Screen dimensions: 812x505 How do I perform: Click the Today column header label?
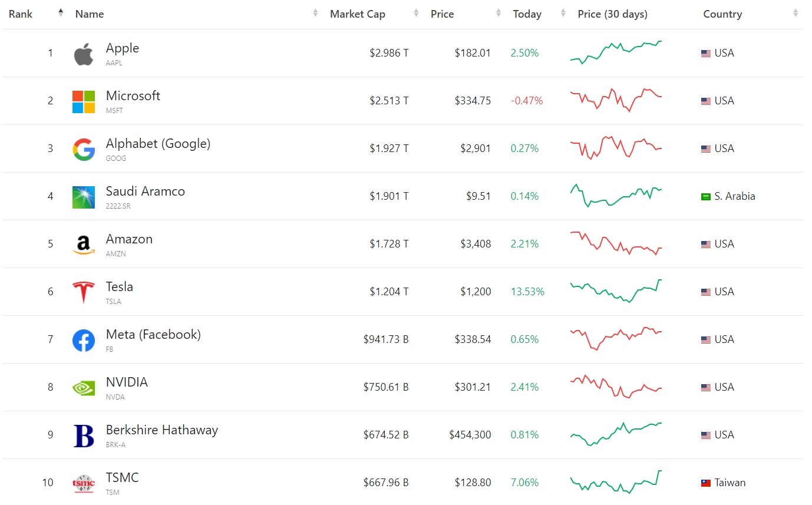[x=527, y=14]
